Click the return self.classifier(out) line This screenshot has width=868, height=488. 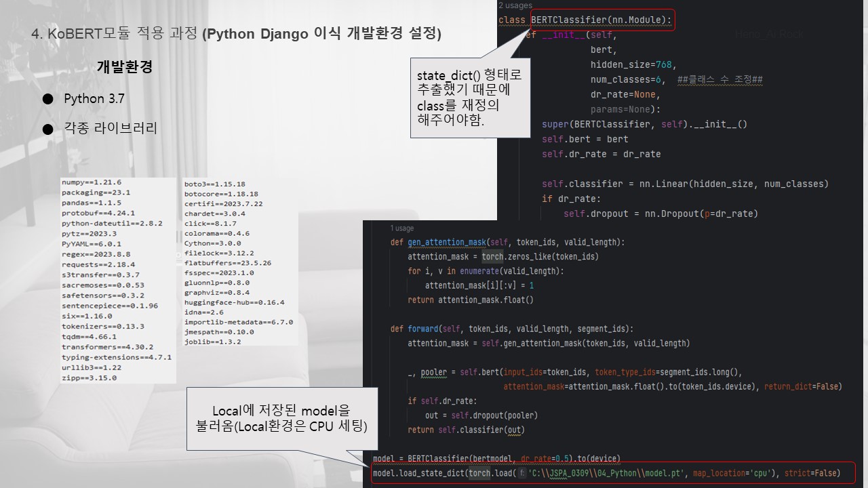(466, 430)
